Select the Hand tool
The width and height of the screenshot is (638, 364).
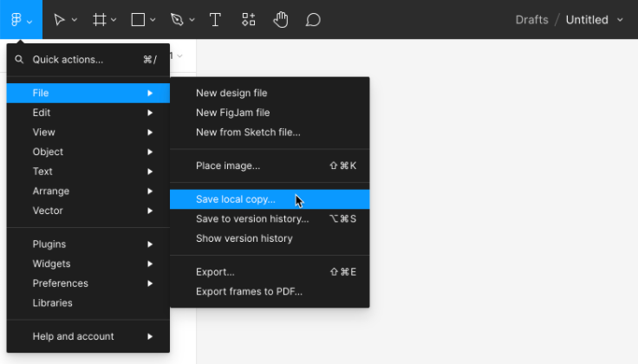point(281,20)
